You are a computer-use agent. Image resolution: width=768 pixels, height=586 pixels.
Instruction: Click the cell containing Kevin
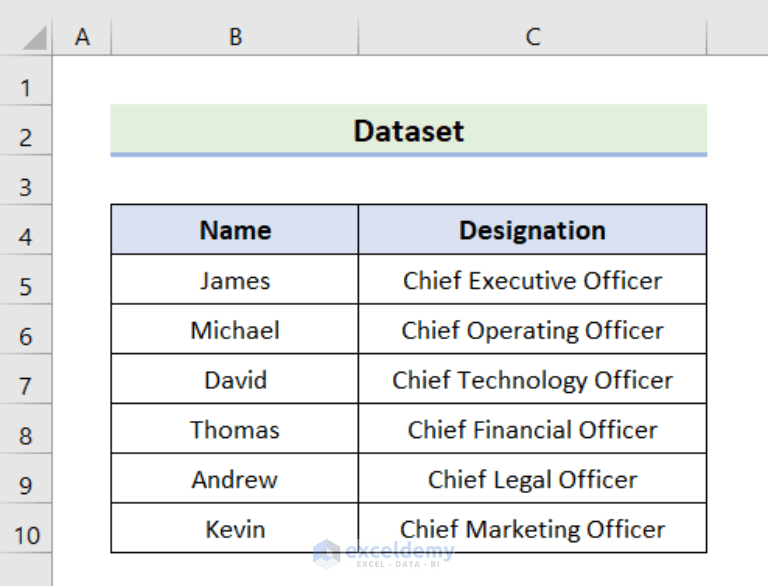click(x=235, y=528)
